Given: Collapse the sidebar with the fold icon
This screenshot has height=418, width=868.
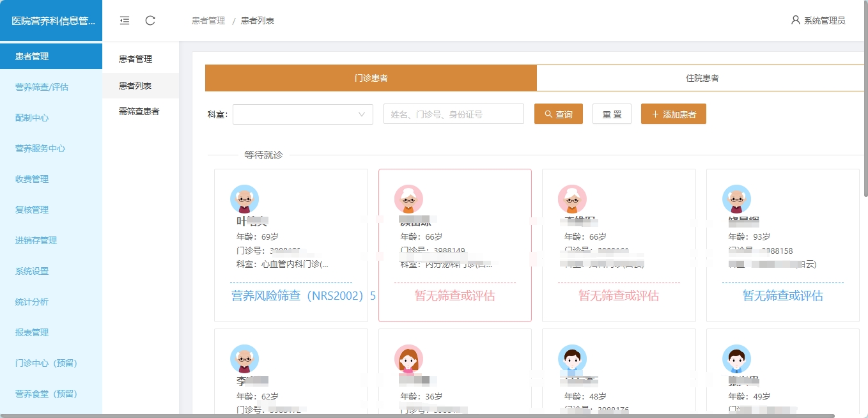Looking at the screenshot, I should coord(125,20).
